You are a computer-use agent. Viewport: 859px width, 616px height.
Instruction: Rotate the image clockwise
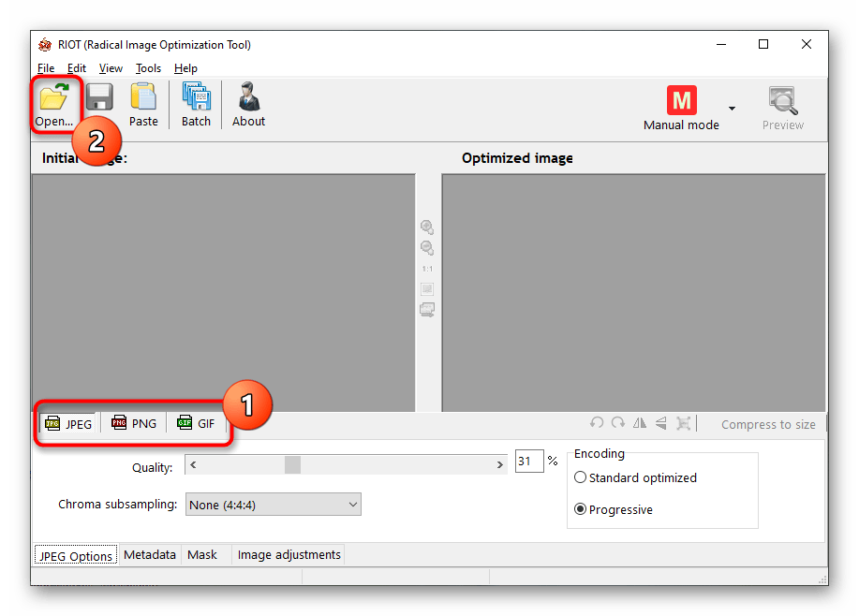click(x=618, y=423)
